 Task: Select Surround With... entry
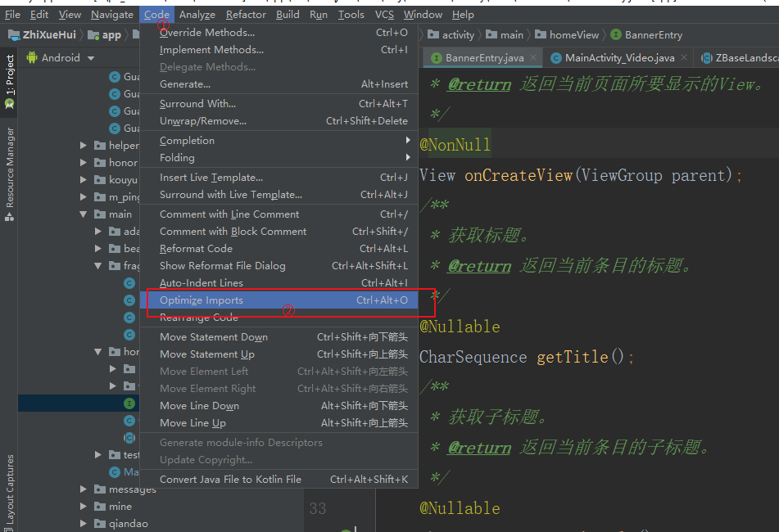[279, 104]
